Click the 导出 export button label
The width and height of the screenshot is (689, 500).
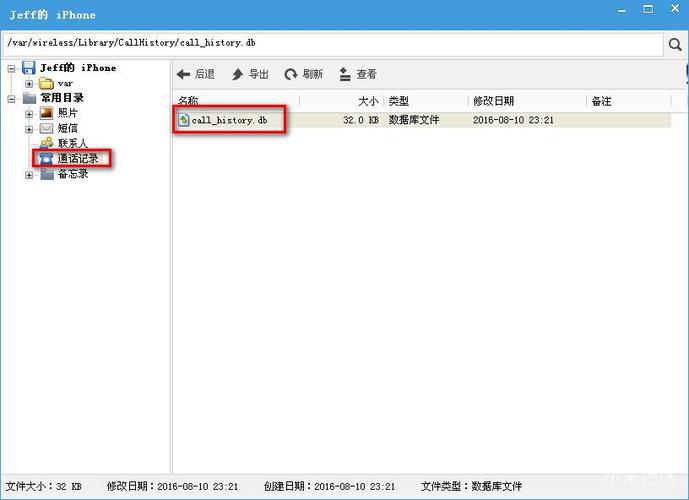(x=259, y=74)
